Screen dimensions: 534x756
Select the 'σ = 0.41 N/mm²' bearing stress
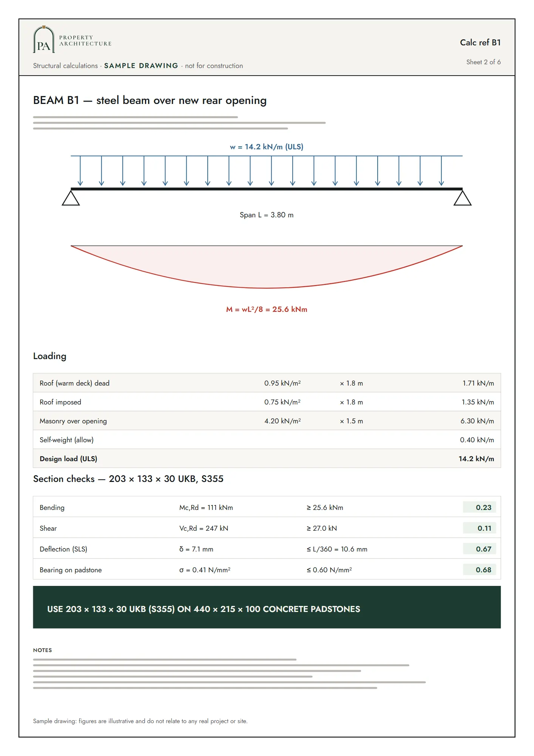[205, 570]
